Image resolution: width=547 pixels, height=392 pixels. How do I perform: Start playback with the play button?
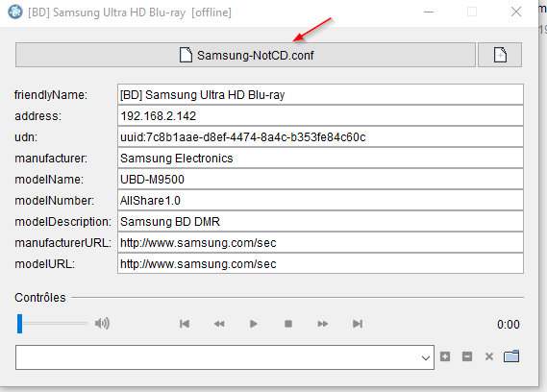[x=254, y=324]
